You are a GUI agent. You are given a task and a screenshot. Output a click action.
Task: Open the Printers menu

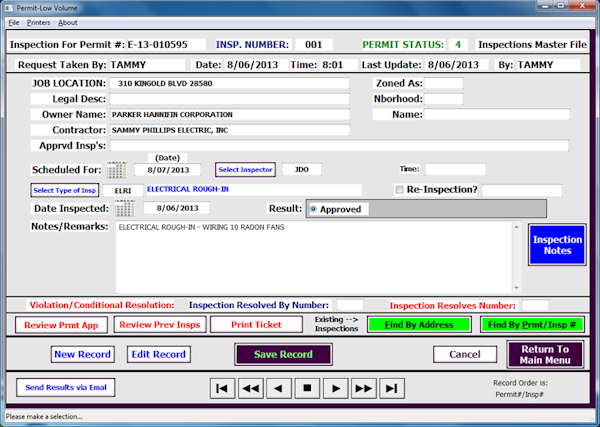coord(38,23)
